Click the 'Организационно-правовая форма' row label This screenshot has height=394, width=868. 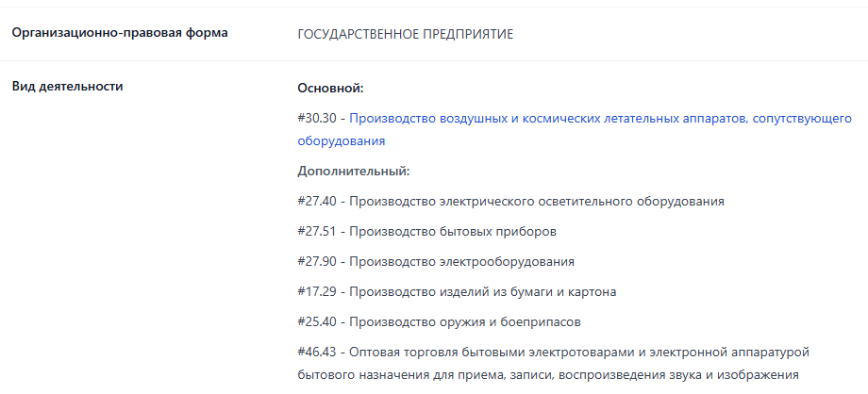[x=120, y=33]
